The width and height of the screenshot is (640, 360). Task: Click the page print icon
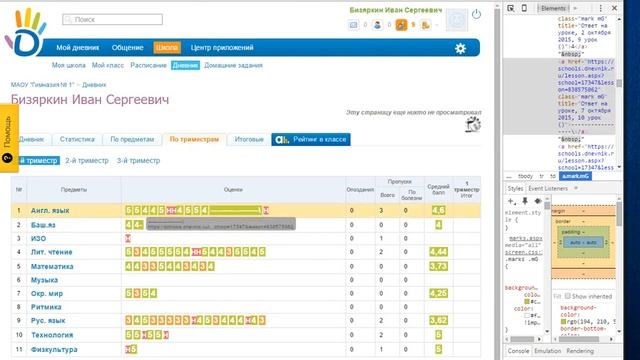473,124
